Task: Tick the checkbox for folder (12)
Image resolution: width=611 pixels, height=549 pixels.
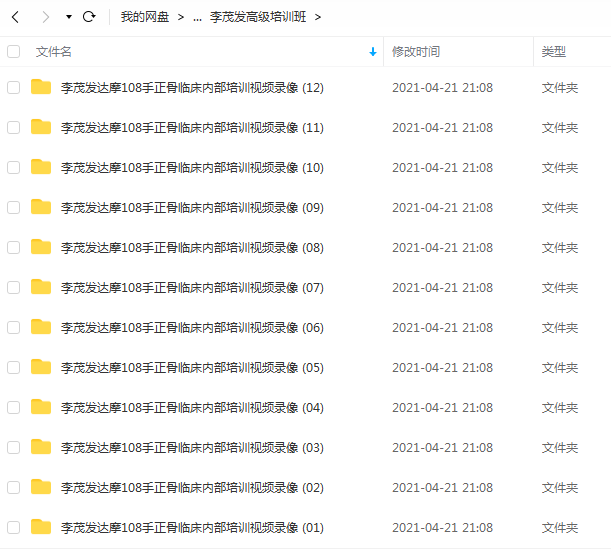Action: [x=14, y=87]
